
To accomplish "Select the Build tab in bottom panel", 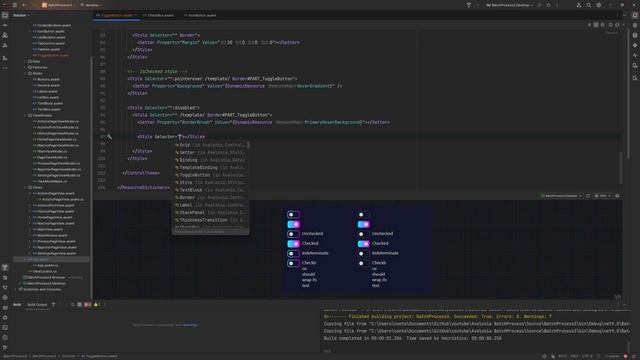I will tap(17, 304).
